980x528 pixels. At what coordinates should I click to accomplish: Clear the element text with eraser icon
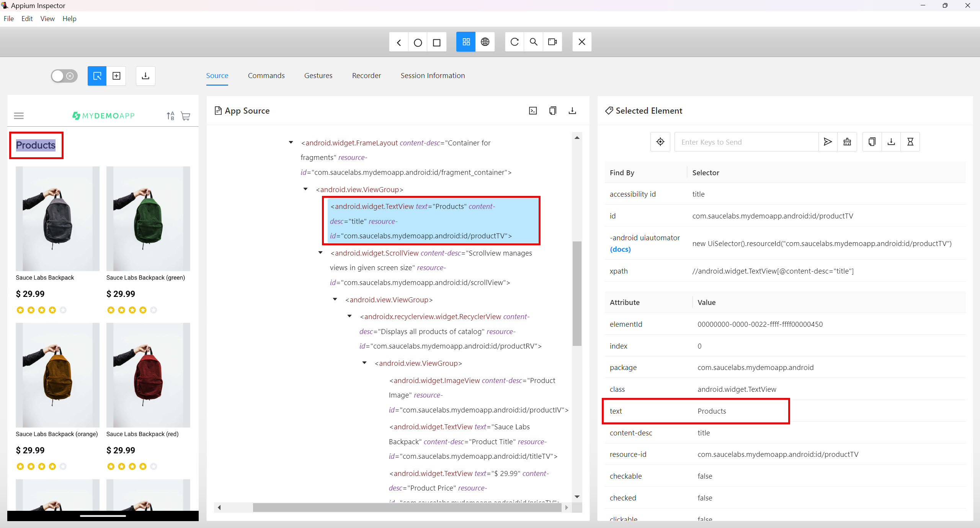(847, 142)
